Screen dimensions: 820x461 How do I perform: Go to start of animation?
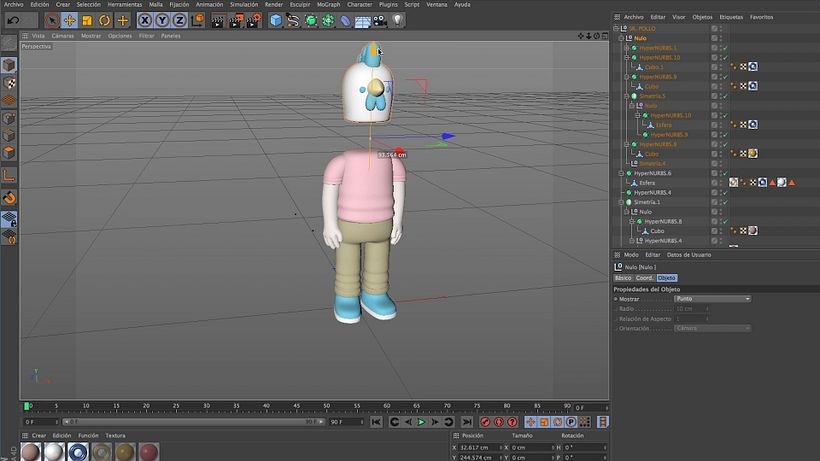coord(376,422)
